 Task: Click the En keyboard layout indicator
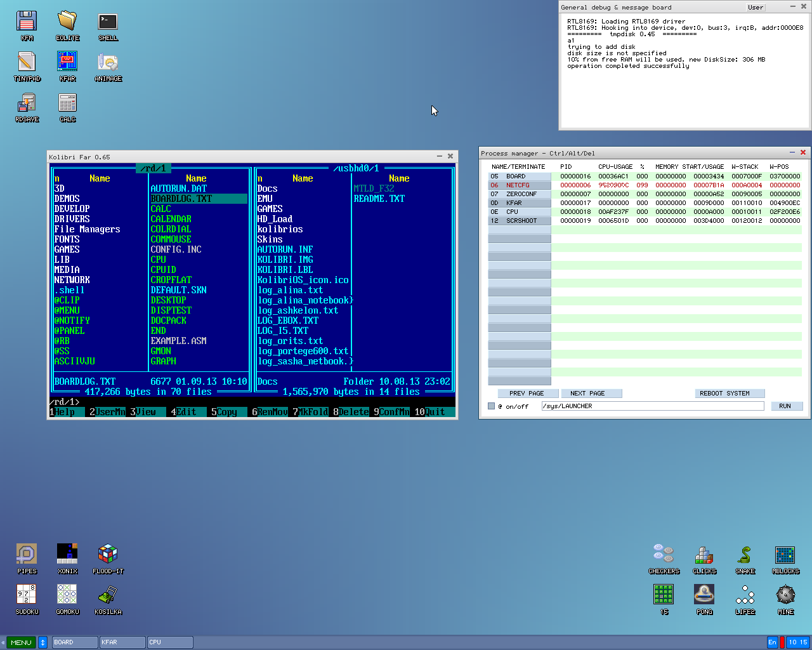click(772, 642)
